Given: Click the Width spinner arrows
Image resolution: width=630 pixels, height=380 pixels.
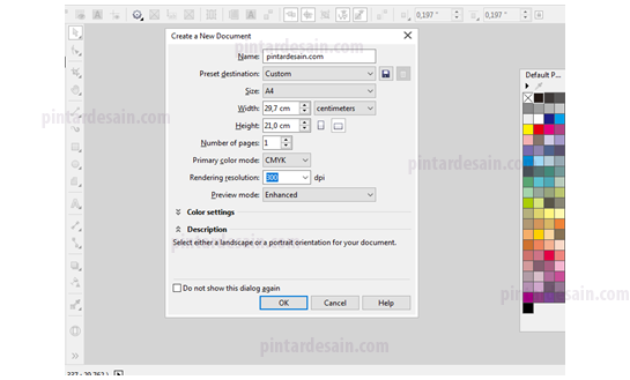Looking at the screenshot, I should click(x=305, y=108).
